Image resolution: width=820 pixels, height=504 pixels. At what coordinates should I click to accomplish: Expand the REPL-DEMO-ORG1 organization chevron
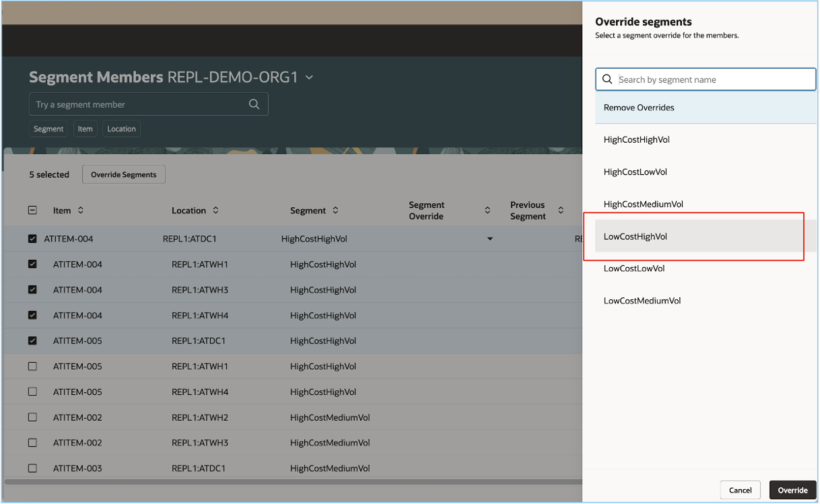pyautogui.click(x=309, y=77)
